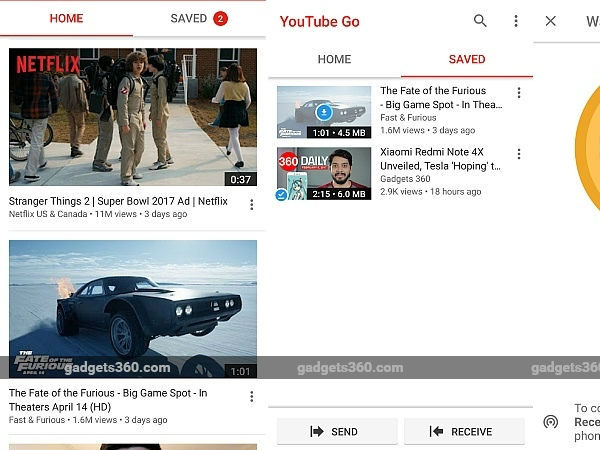Tap the hotspot broadcast icon in right pane

point(551,422)
